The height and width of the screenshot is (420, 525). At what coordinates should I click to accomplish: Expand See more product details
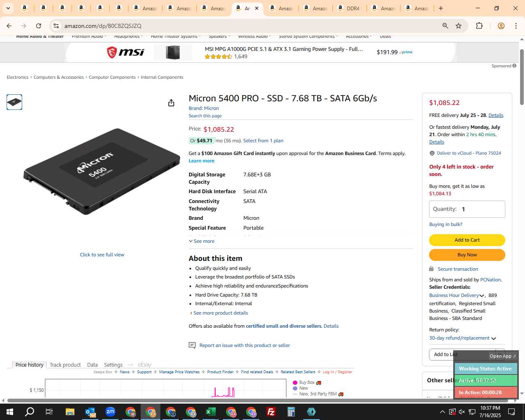[221, 313]
